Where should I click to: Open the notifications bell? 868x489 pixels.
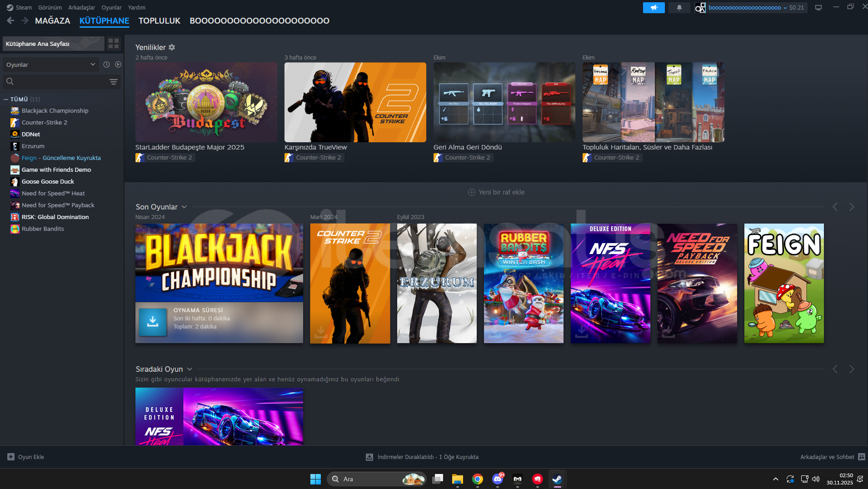[x=679, y=8]
